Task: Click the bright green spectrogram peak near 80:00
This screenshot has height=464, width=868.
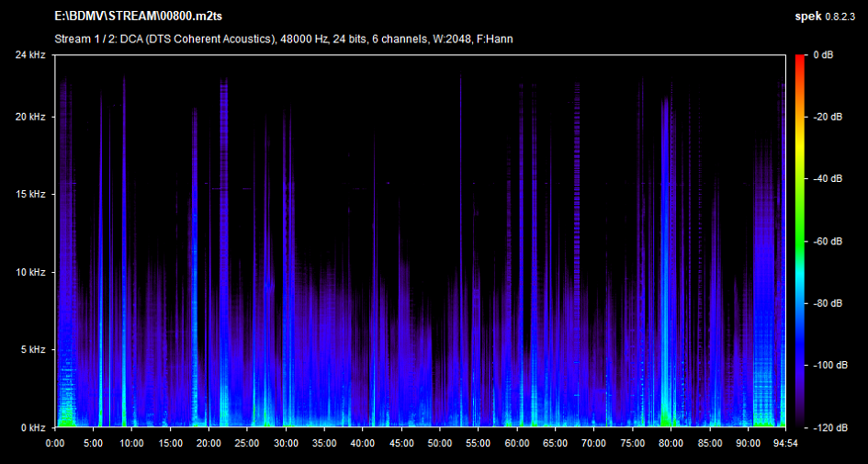Action: [664, 418]
